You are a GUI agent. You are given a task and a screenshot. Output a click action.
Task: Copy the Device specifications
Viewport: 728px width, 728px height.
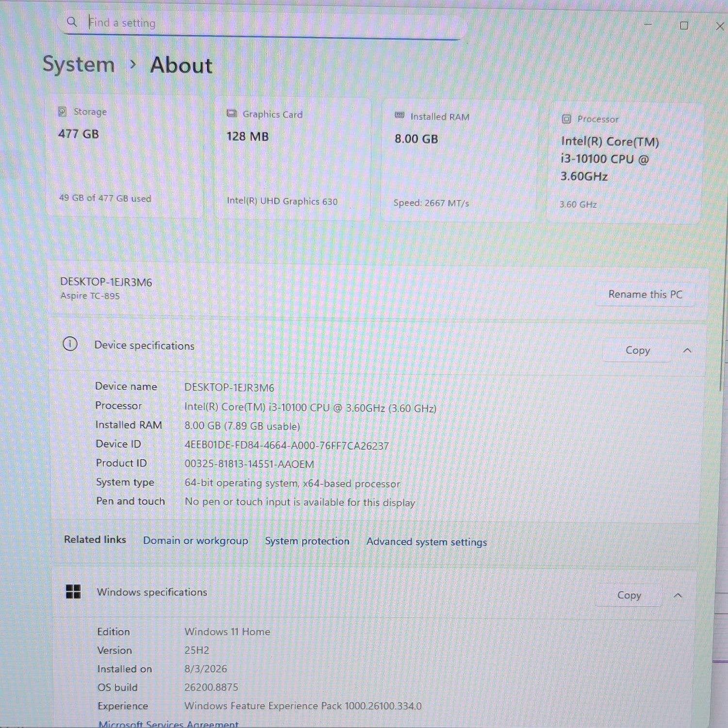click(x=637, y=350)
